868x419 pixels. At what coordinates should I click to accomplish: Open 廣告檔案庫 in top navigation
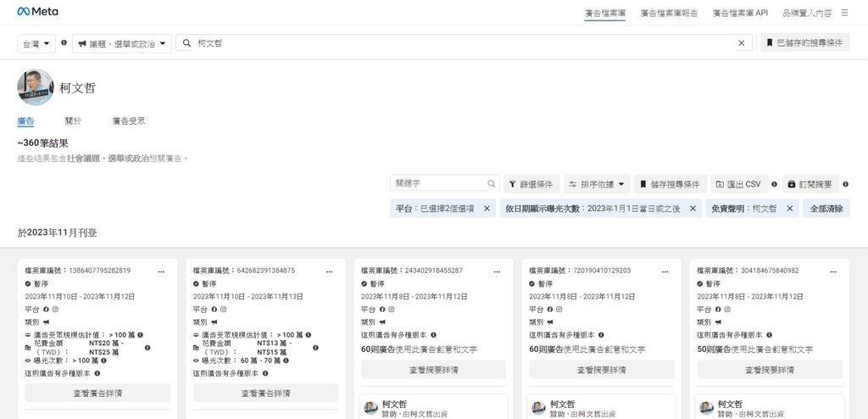pos(605,14)
